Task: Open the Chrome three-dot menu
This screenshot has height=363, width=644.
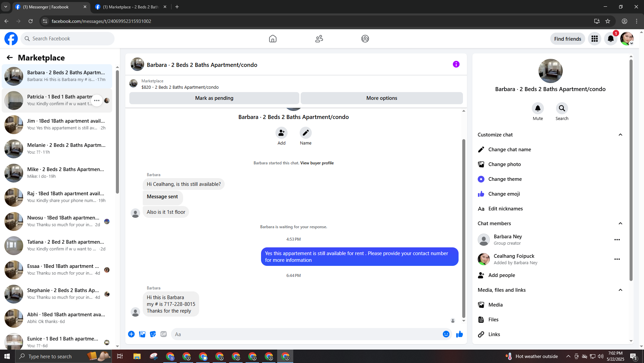Action: (637, 21)
